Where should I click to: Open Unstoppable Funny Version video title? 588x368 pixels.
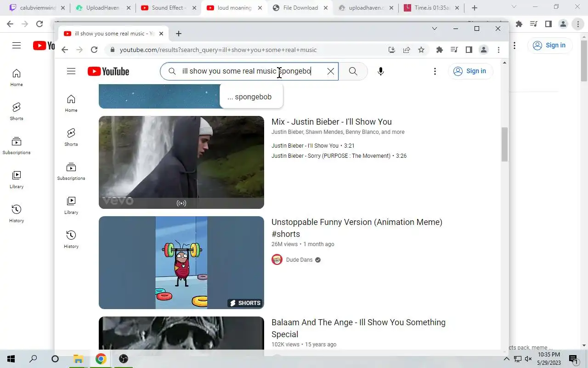coord(357,228)
